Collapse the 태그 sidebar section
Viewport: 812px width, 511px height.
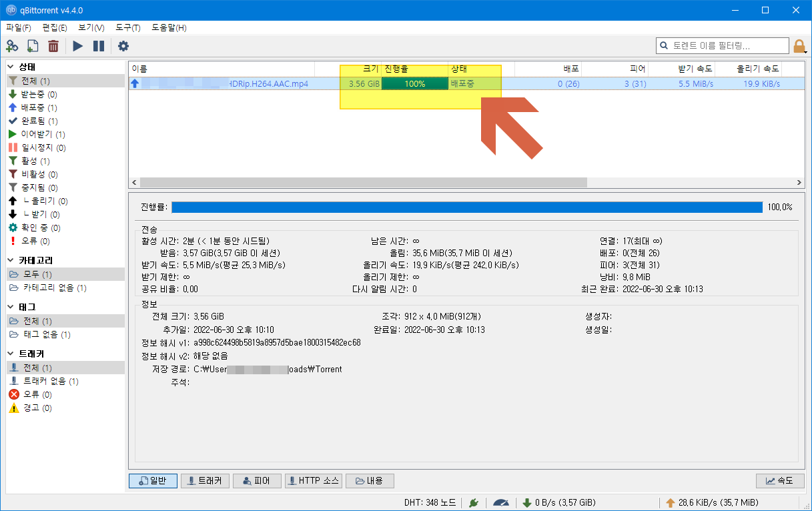click(11, 307)
